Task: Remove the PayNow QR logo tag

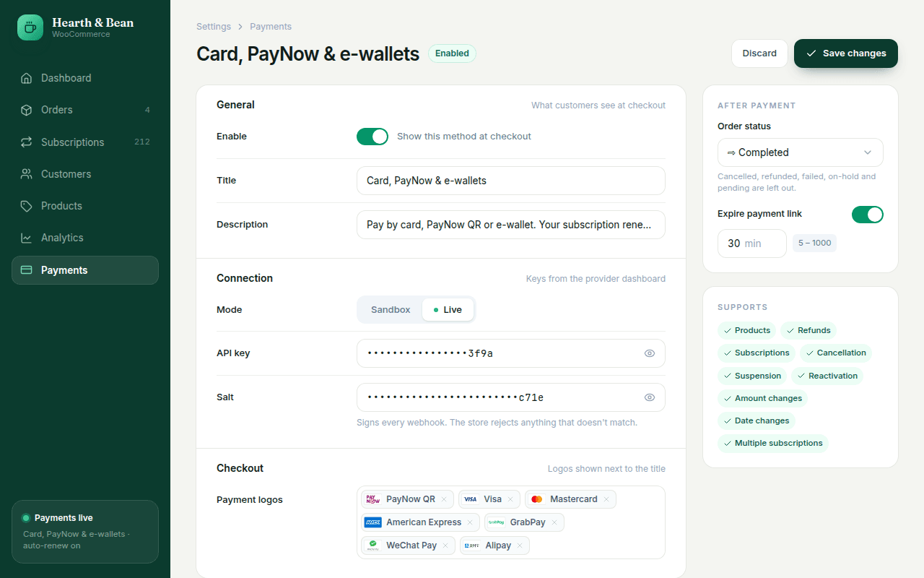Action: tap(444, 499)
